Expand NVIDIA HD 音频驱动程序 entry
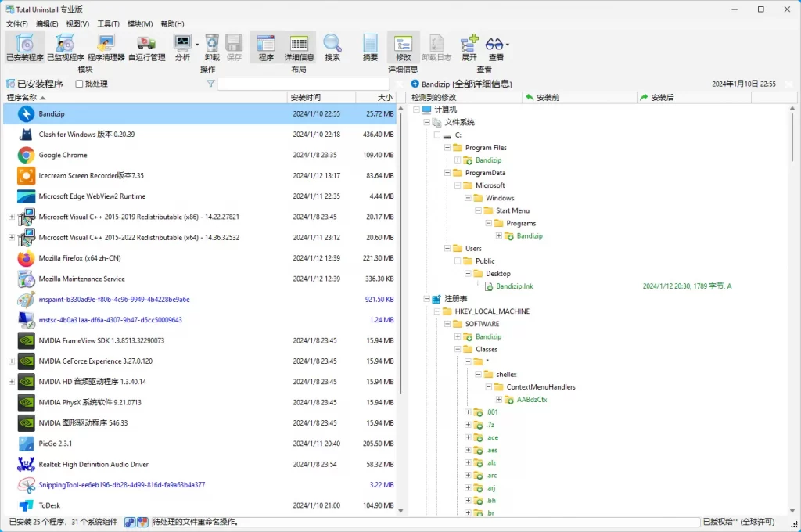 (11, 382)
